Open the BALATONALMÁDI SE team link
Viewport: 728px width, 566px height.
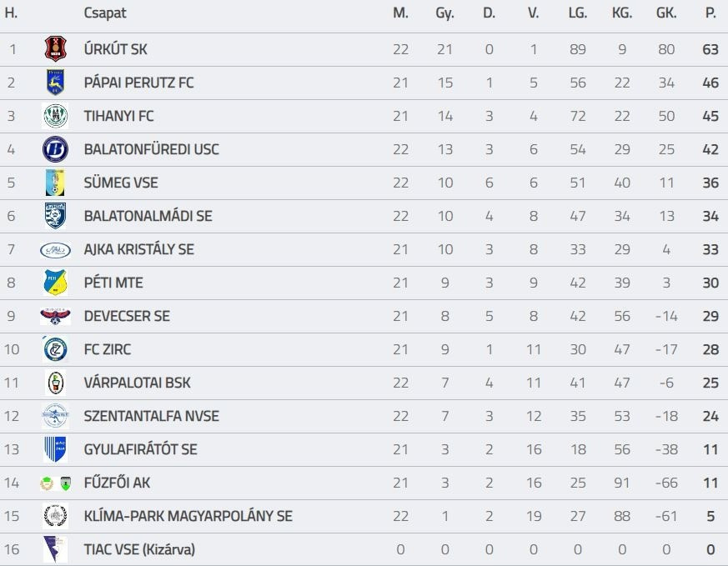pos(148,216)
